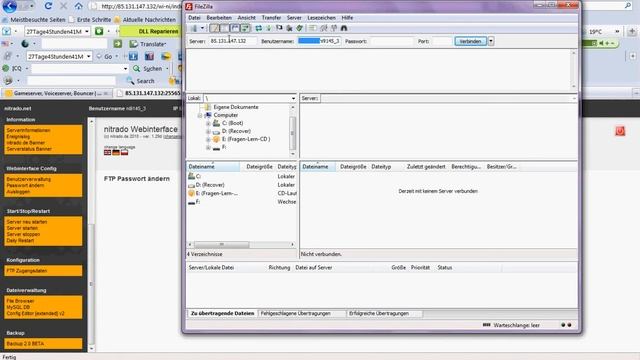Expand the D: (Recover) tree node
Image resolution: width=640 pixels, height=360 pixels.
coord(208,131)
